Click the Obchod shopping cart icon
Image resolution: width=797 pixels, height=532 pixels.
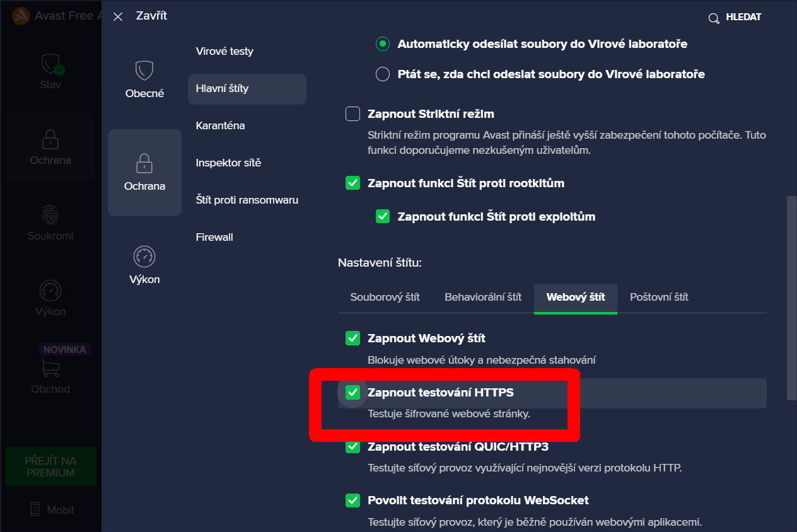(50, 368)
